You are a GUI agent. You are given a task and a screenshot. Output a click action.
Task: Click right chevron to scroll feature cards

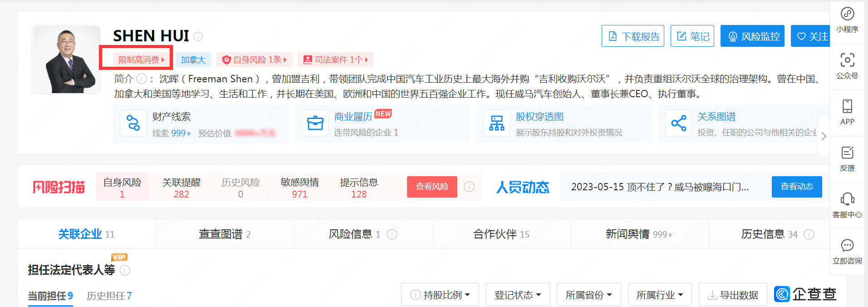point(824,136)
